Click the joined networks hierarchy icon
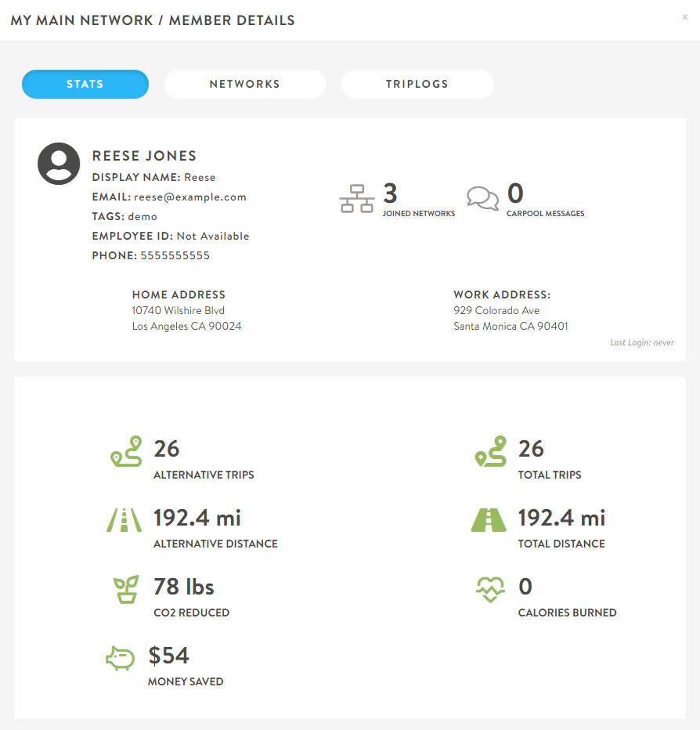 pyautogui.click(x=356, y=199)
